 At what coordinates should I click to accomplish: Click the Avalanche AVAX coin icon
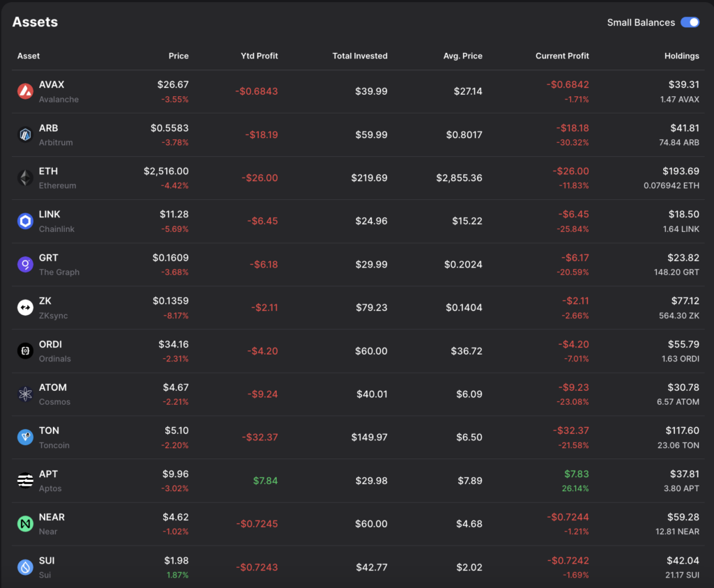[x=26, y=91]
